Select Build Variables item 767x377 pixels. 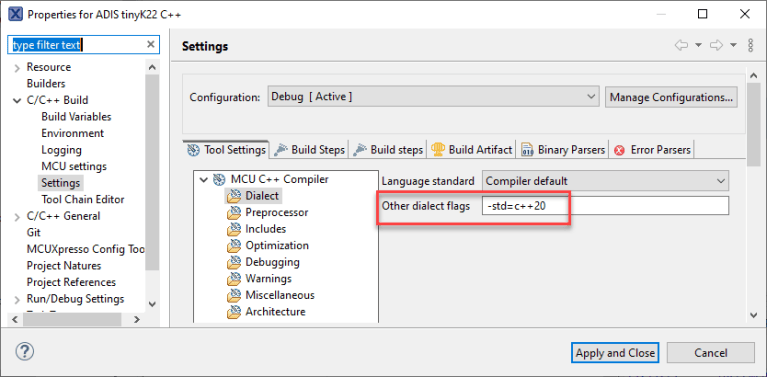(76, 117)
